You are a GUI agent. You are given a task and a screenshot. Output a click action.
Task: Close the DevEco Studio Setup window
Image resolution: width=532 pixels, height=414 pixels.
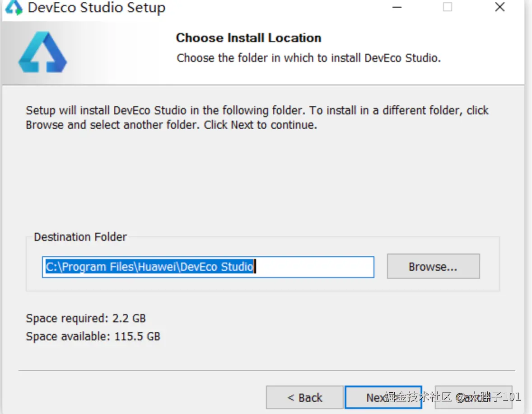click(499, 7)
